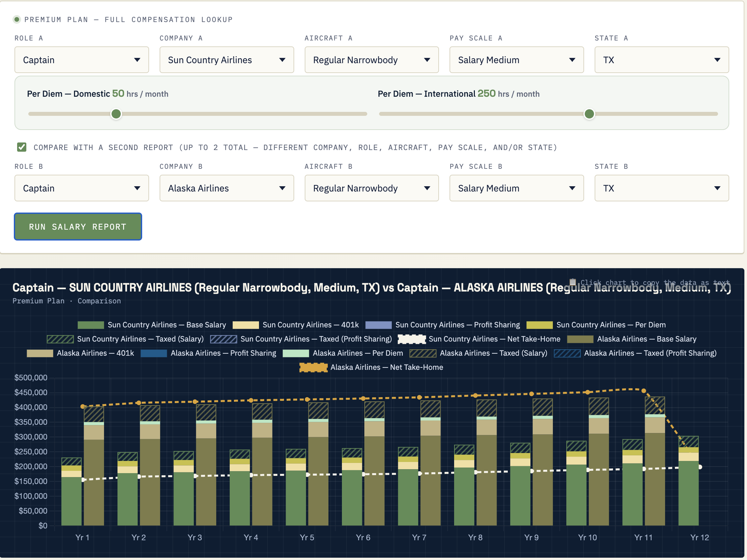Toggle Alaska Airlines Taxed (Salary) legend swatch
The image size is (747, 560).
tap(423, 353)
